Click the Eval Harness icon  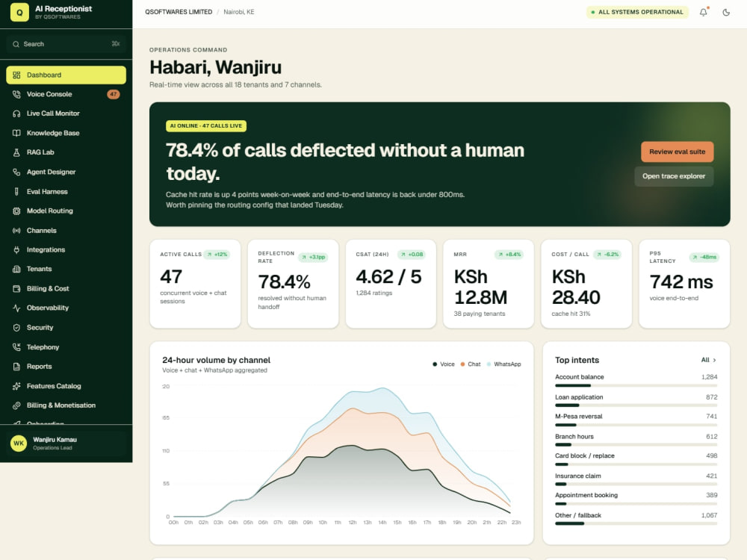pos(16,191)
